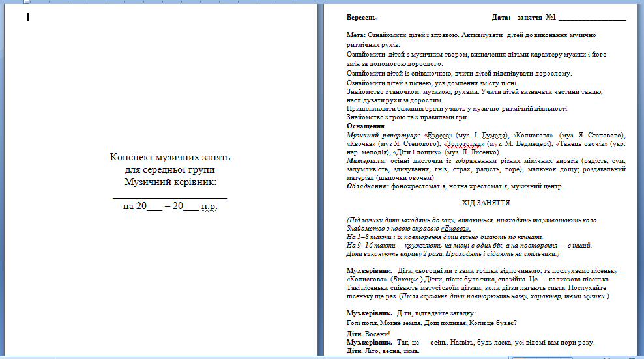Click the answer line "Діти. Восени!"
Image resolution: width=644 pixels, height=359 pixels.
[x=368, y=334]
